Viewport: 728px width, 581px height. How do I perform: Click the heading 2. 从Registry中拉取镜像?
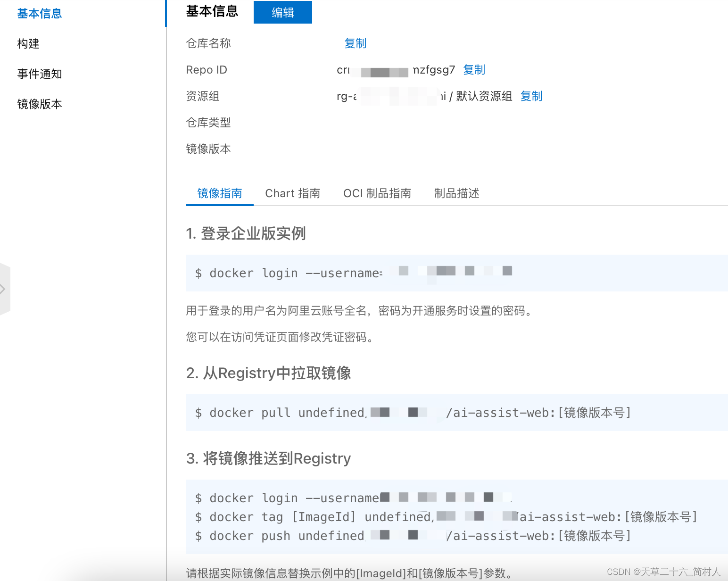(268, 373)
